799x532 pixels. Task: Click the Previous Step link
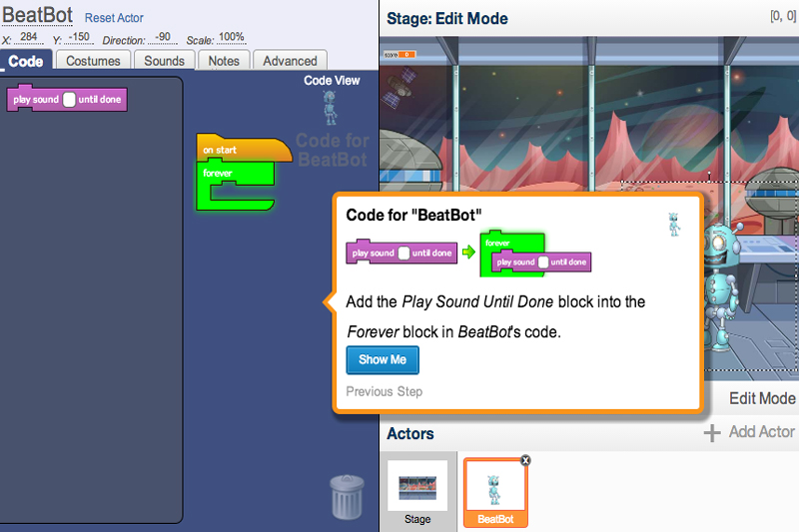[384, 391]
